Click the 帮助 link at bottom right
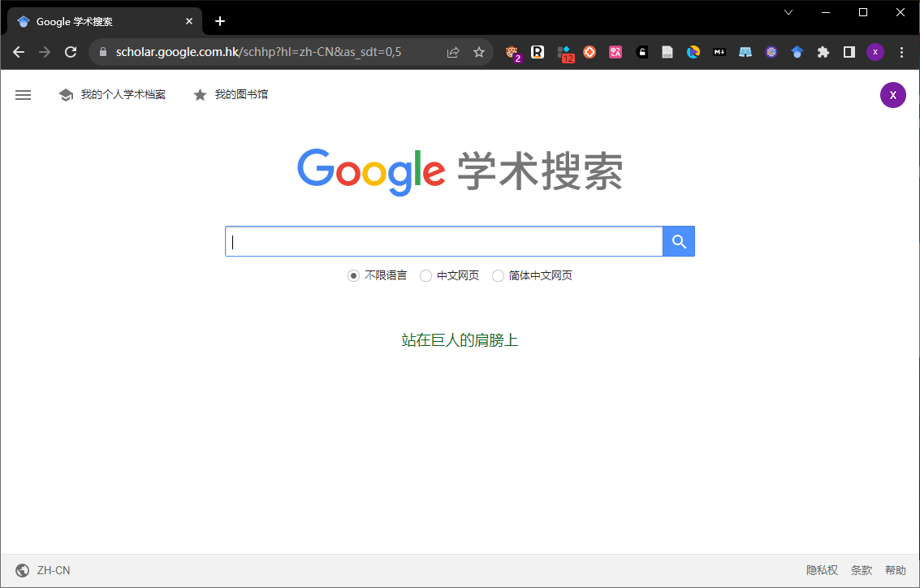The width and height of the screenshot is (920, 588). [x=896, y=569]
